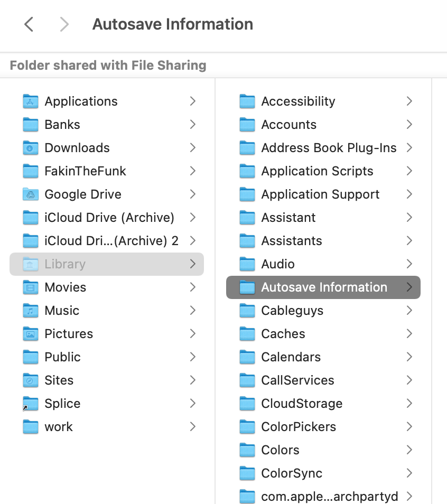
Task: Select the FakinTheFunk folder
Action: (107, 171)
